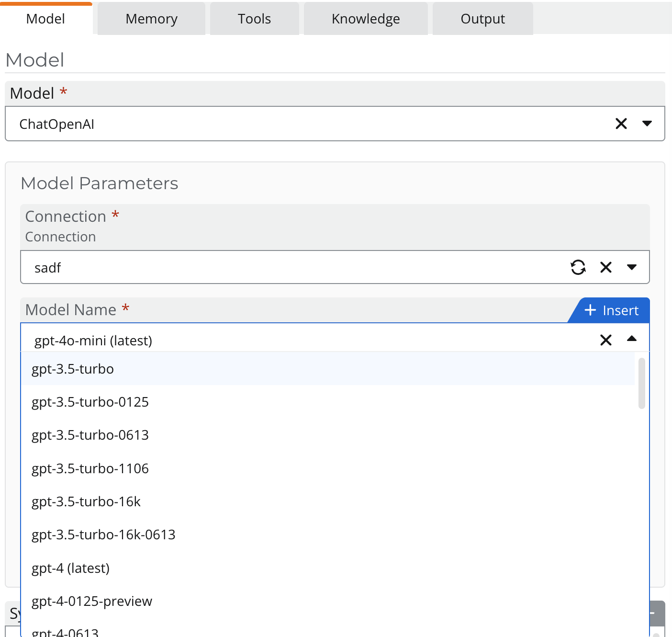
Task: Refresh the Connection list icon
Action: tap(578, 267)
